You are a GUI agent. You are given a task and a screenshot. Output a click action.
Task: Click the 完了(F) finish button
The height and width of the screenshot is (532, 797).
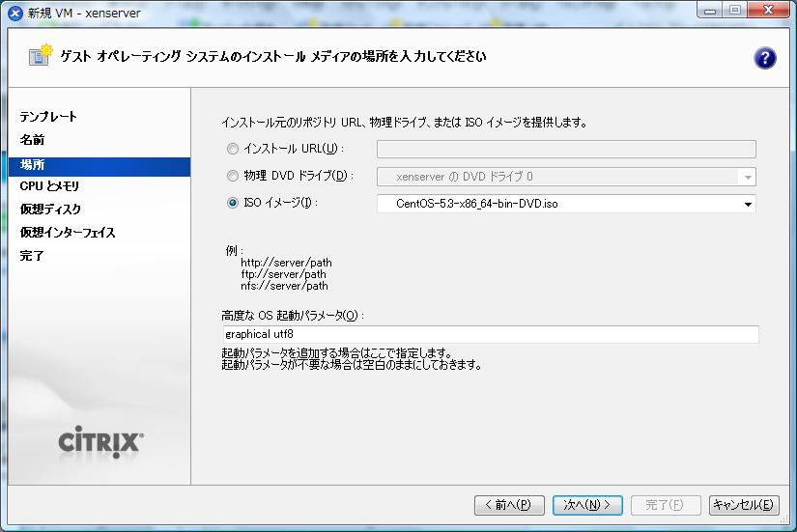point(666,505)
